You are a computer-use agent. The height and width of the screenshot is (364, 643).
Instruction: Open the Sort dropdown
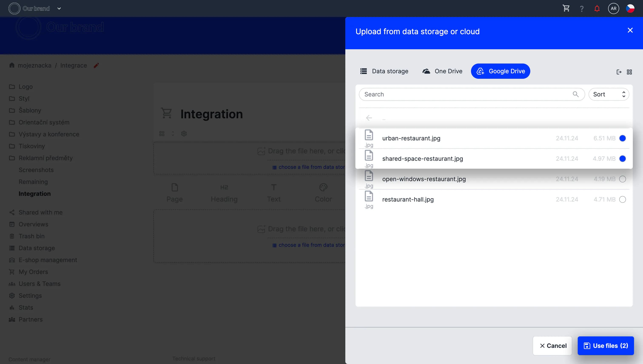tap(609, 94)
